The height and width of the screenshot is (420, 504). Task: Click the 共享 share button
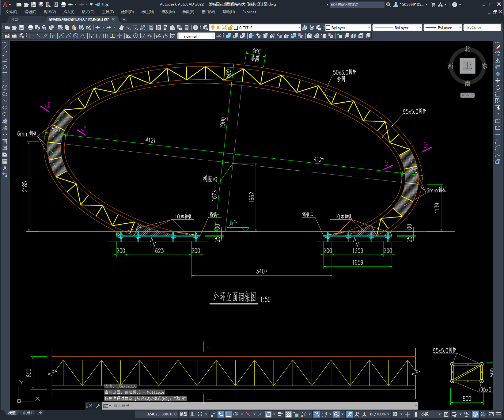click(x=102, y=5)
